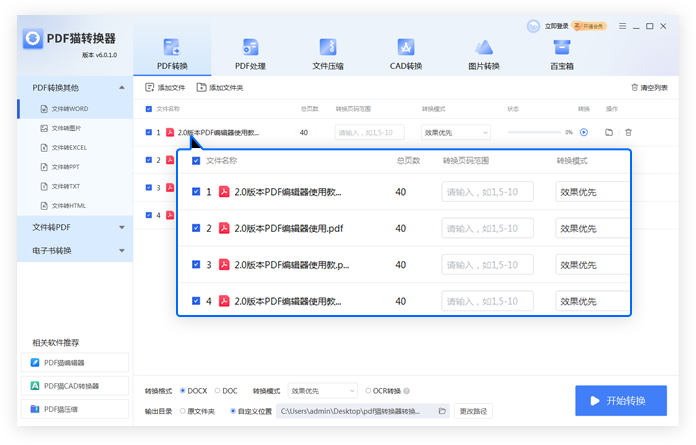696x445 pixels.
Task: Delete row 1 with the trash icon
Action: [628, 132]
